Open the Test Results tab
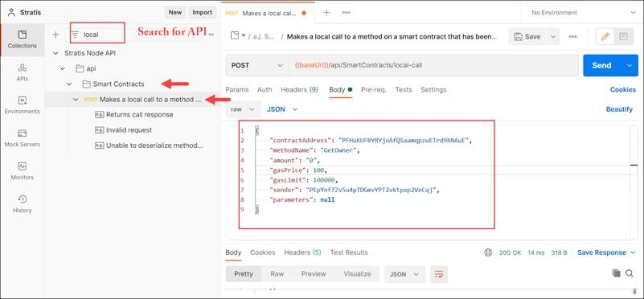The height and width of the screenshot is (299, 644). 349,252
